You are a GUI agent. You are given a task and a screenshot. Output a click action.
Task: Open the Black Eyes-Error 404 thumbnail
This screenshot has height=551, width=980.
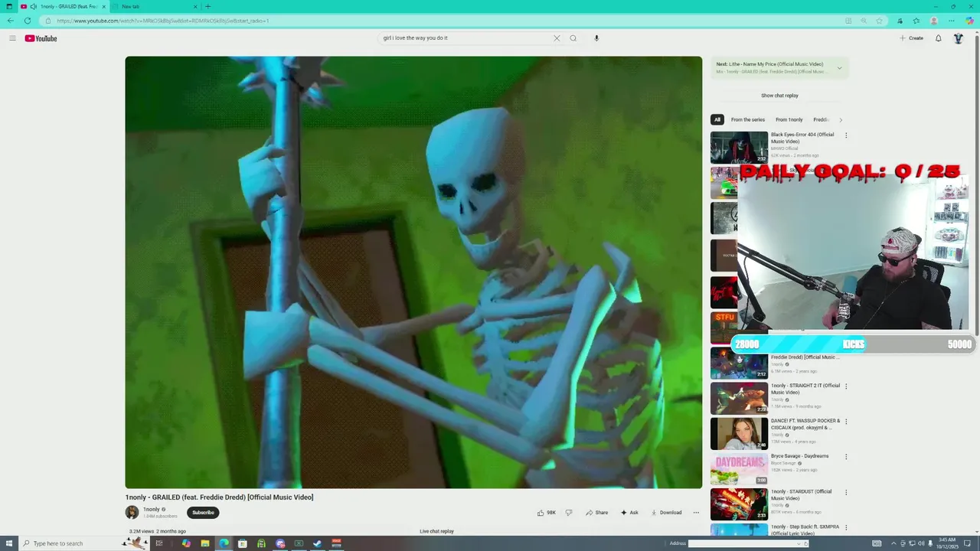(739, 147)
